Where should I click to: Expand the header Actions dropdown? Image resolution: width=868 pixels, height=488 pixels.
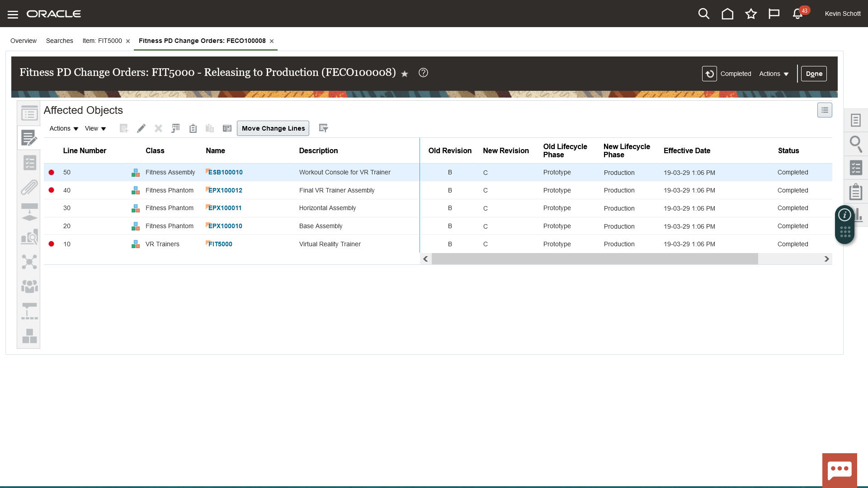[774, 74]
